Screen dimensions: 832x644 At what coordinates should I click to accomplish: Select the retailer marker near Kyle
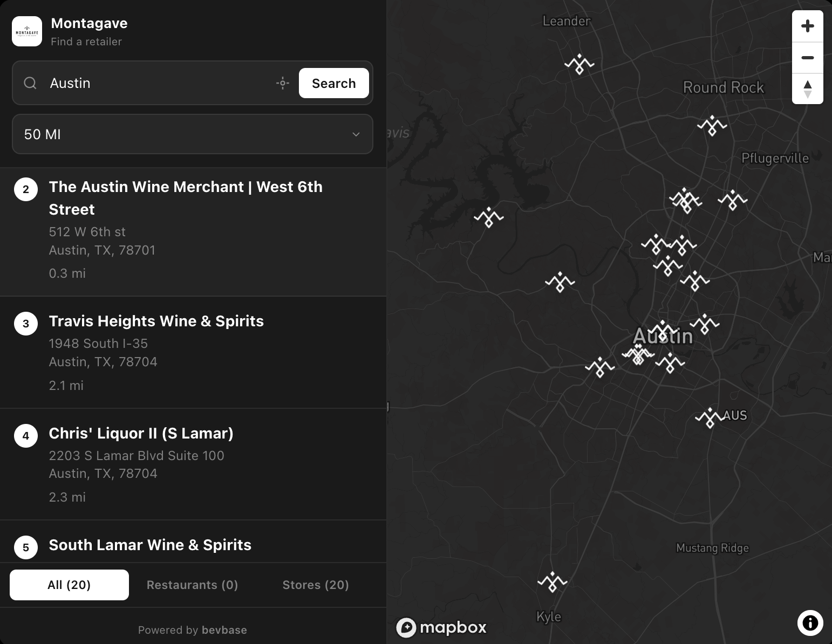553,582
